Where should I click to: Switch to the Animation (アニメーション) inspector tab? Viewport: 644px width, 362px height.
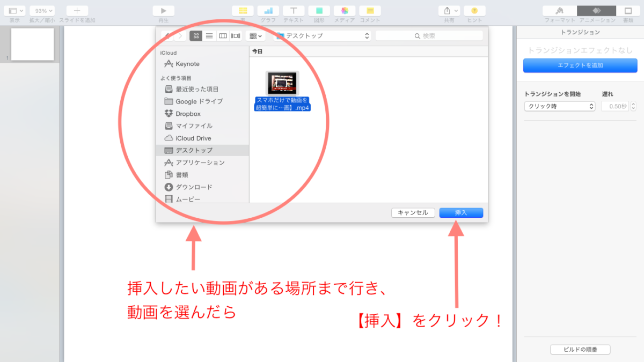tap(597, 11)
